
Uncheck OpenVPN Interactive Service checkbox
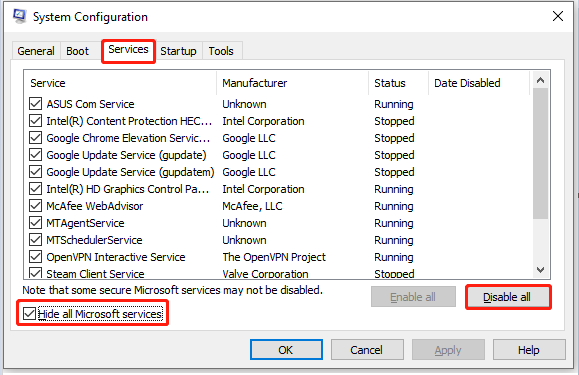[35, 257]
